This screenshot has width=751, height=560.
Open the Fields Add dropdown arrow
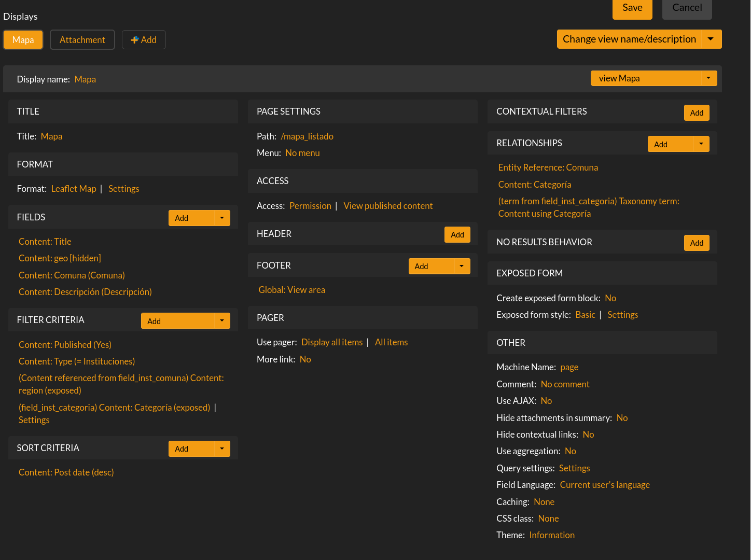tap(222, 218)
